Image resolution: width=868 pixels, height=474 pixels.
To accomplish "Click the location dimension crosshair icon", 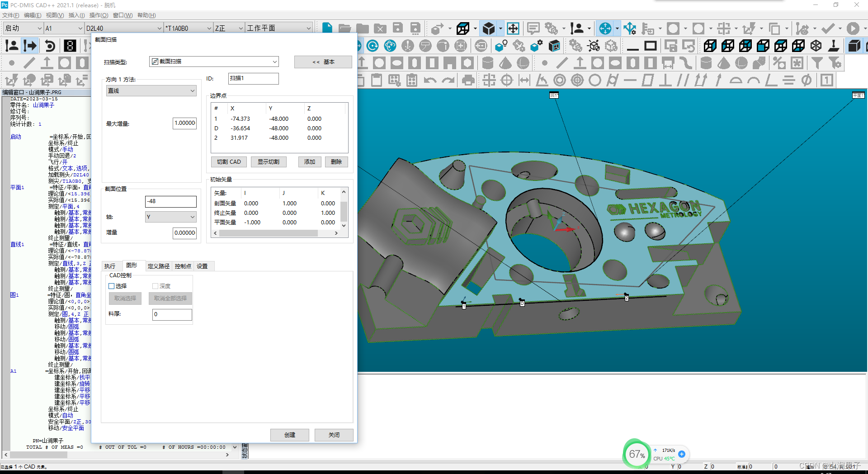I will point(489,81).
